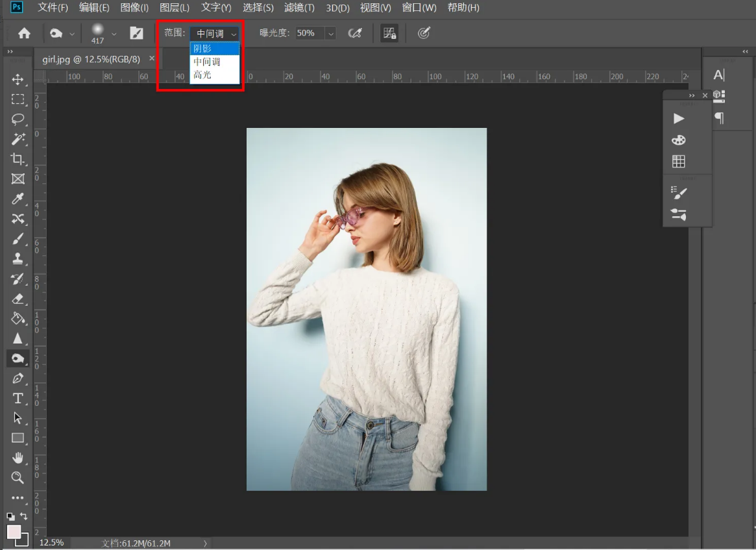
Task: Click the Home button in options bar
Action: pos(24,33)
